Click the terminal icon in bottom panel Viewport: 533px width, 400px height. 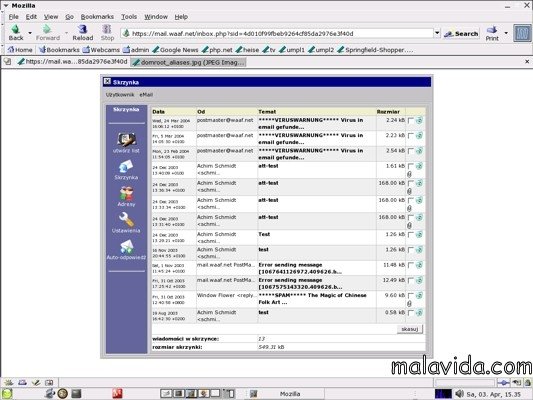point(76,394)
